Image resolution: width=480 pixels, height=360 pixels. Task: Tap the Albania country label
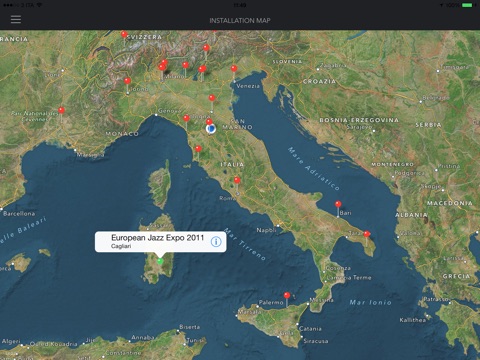tap(411, 215)
